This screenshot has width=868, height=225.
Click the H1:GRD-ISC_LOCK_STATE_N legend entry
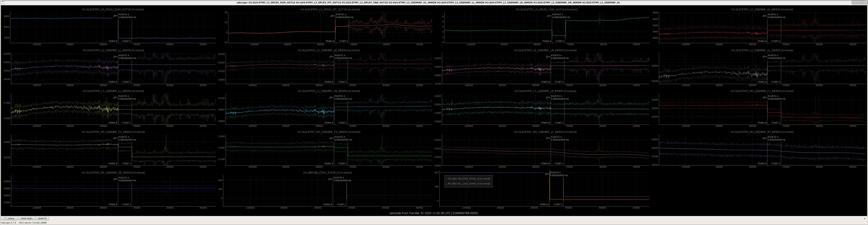point(469,184)
